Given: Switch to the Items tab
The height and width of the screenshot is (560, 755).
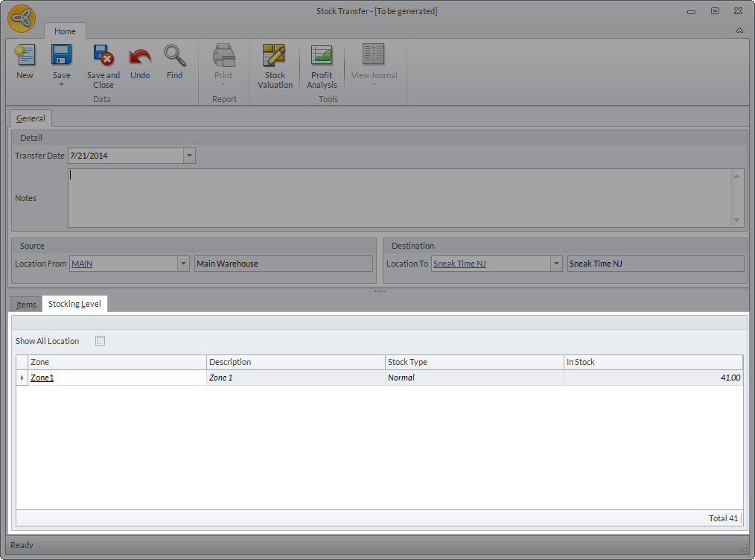Looking at the screenshot, I should click(x=26, y=305).
